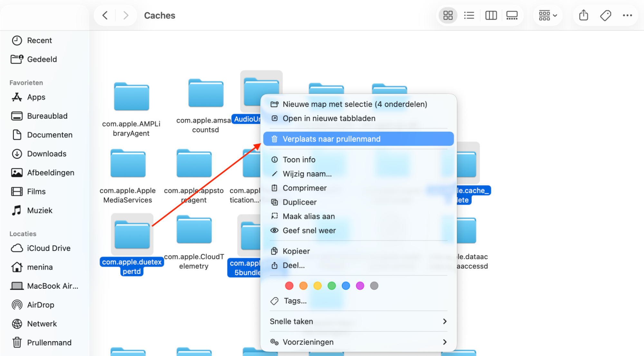Switch to list view in the toolbar

(469, 15)
